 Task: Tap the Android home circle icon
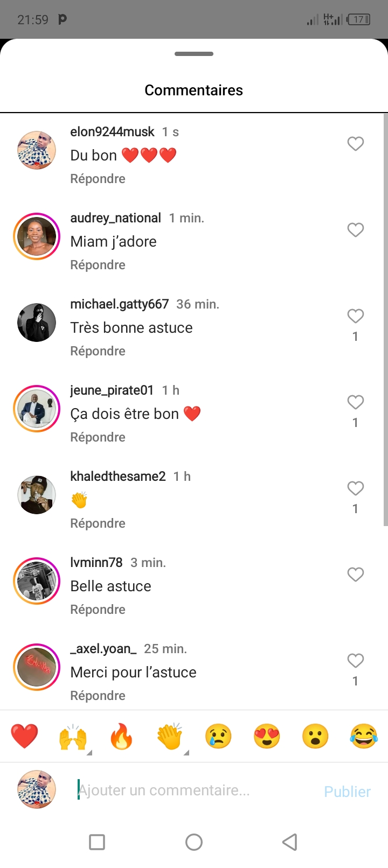click(194, 842)
